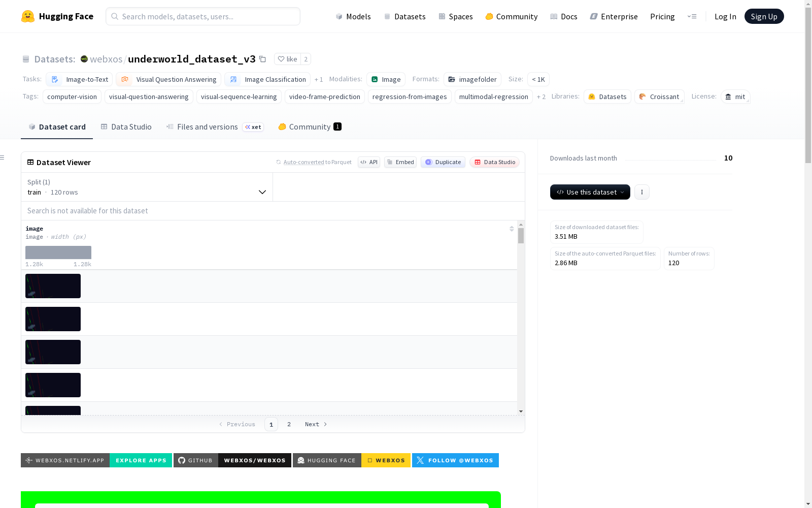The height and width of the screenshot is (508, 812).
Task: Sort the image column using the sort arrows
Action: [x=512, y=229]
